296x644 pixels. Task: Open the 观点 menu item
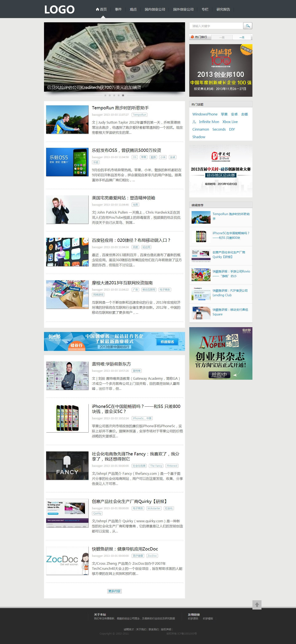[133, 9]
